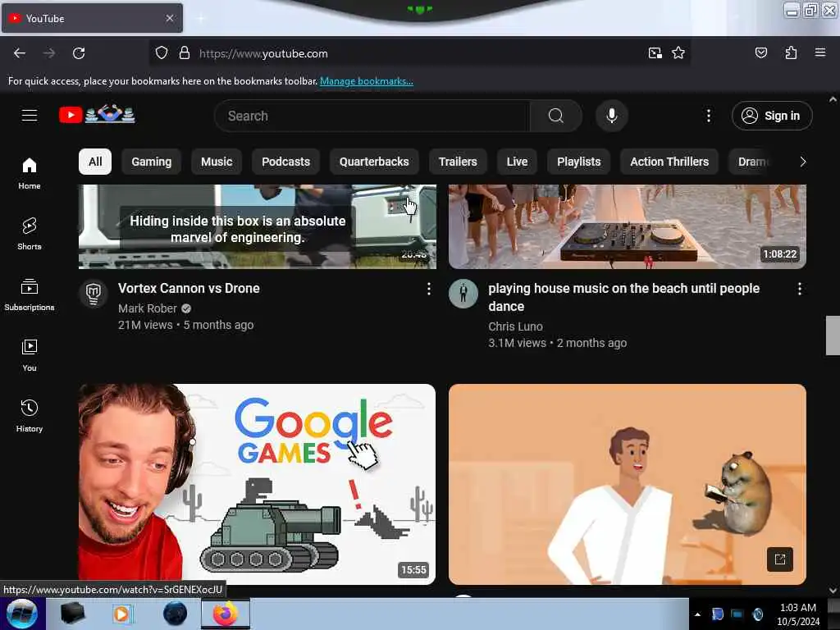
Task: Select the Podcasts filter chip
Action: 285,162
